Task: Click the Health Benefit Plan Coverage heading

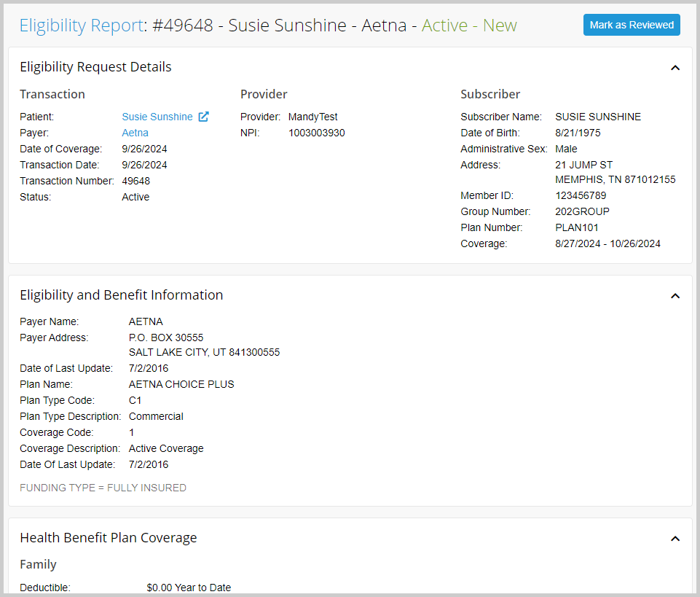Action: click(108, 538)
